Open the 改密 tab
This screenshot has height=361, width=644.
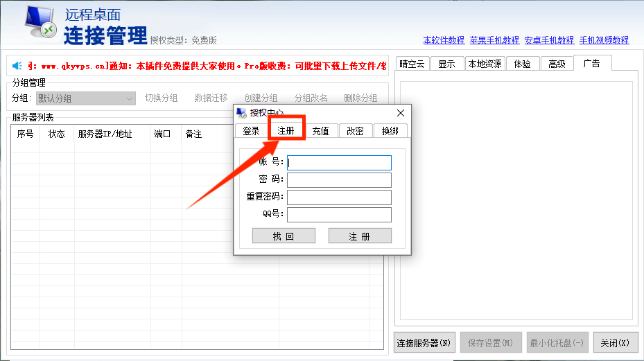click(x=355, y=131)
